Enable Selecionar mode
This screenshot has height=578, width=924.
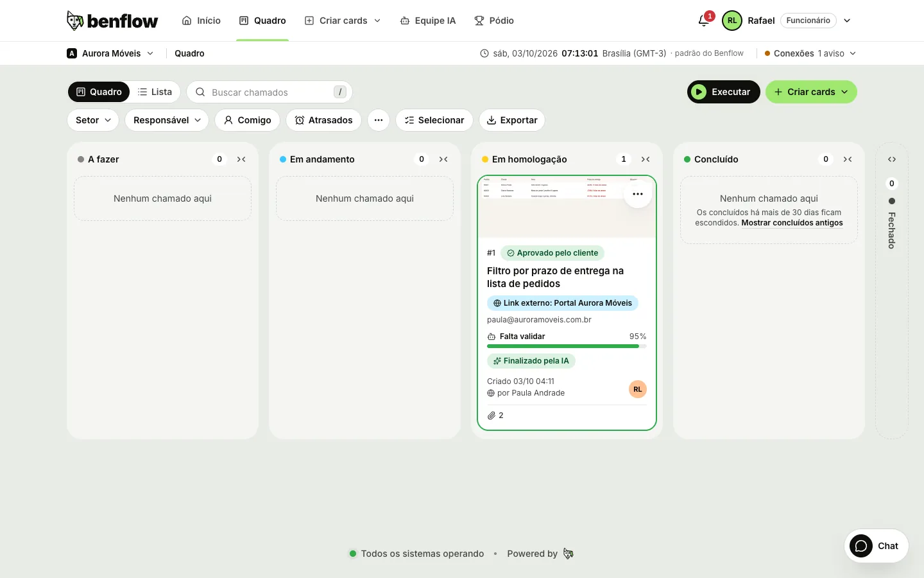coord(434,120)
